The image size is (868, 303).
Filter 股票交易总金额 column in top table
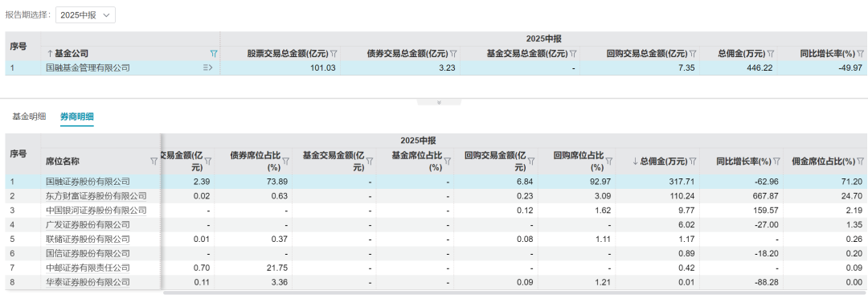click(x=334, y=54)
